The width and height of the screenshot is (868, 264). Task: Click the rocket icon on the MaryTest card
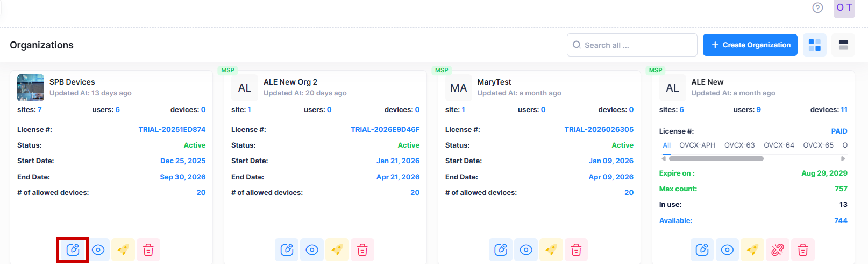coord(551,250)
